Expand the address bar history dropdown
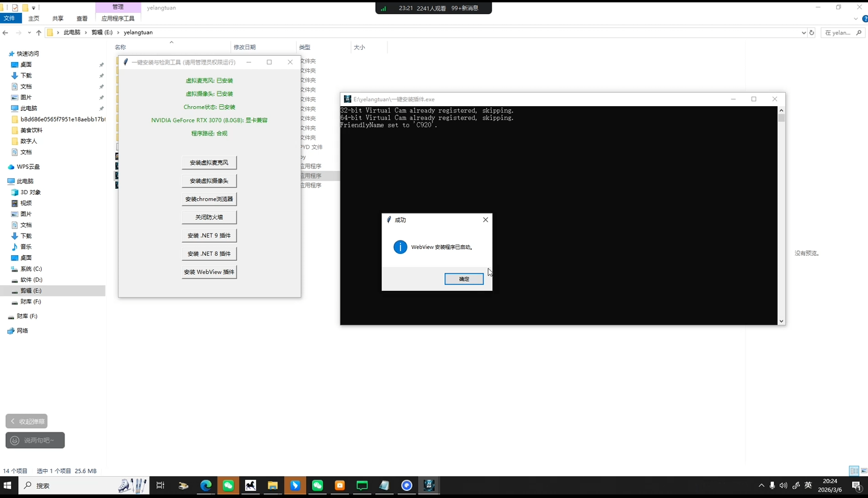868x498 pixels. click(x=804, y=33)
